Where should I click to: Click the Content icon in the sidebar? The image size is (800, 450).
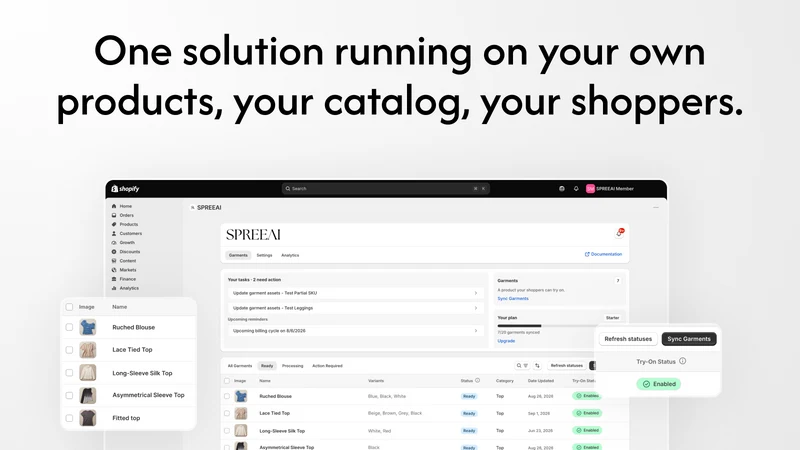tap(114, 261)
